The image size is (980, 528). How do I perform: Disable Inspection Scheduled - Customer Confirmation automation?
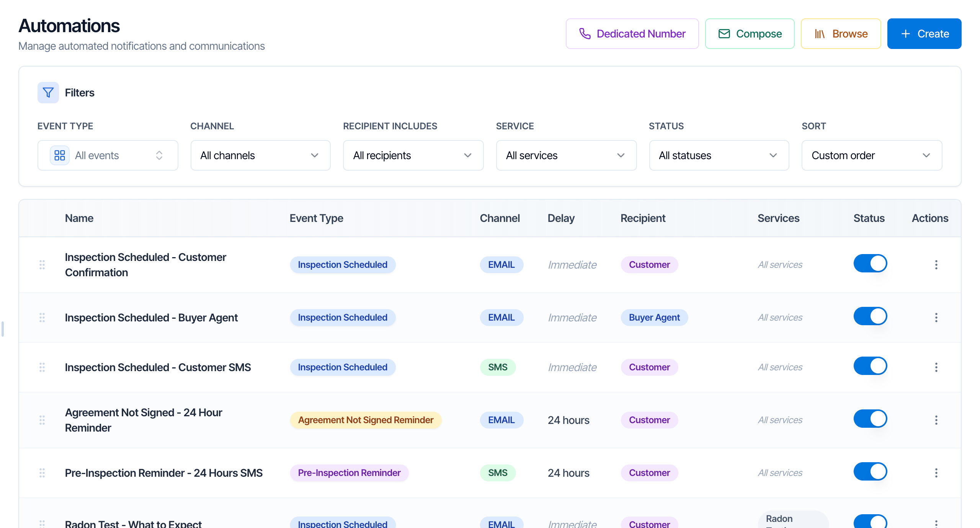click(x=871, y=263)
